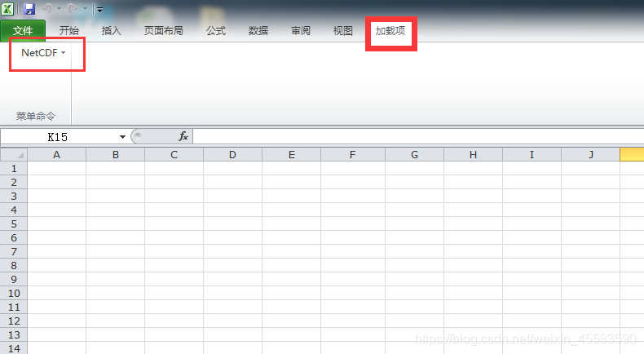Image resolution: width=644 pixels, height=354 pixels.
Task: Select row 10 header
Action: click(x=14, y=293)
